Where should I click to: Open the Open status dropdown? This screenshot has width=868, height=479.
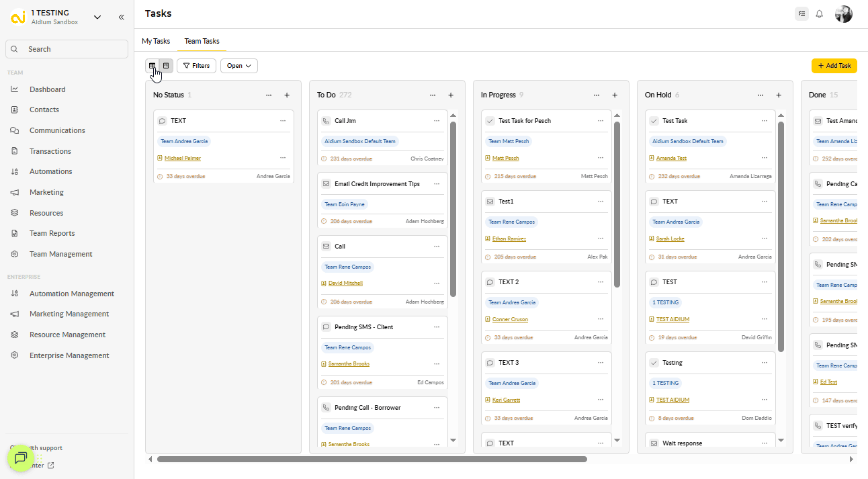[238, 66]
